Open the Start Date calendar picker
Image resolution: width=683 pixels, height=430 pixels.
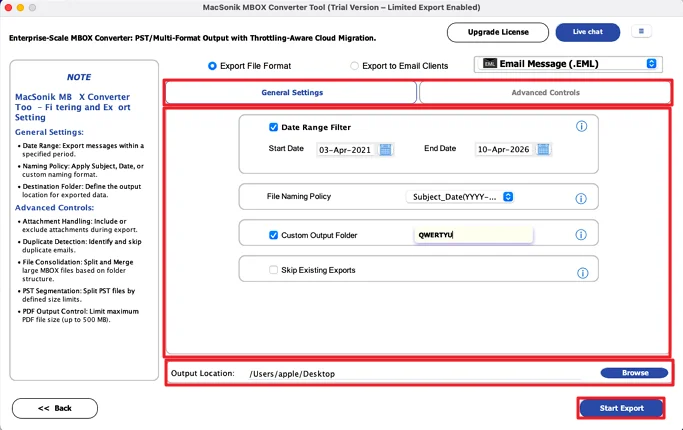(x=385, y=149)
